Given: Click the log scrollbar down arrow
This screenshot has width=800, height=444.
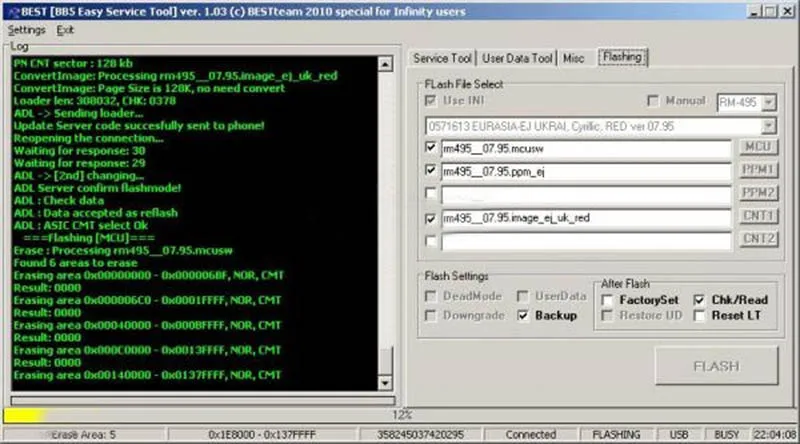Looking at the screenshot, I should coord(385,383).
